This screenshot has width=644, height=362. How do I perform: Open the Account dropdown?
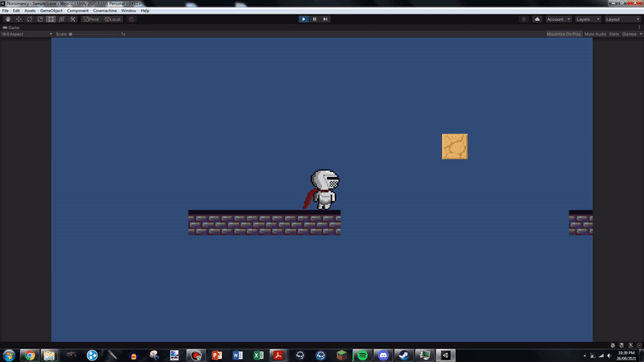click(558, 19)
